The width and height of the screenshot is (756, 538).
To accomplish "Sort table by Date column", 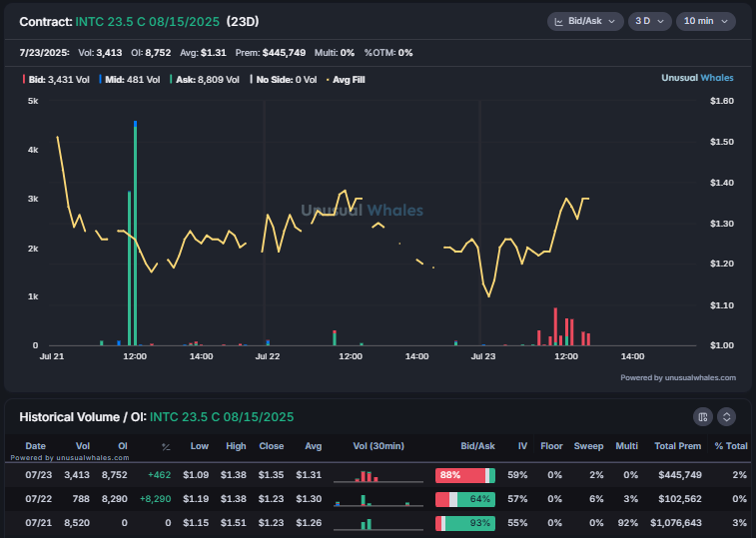I will point(35,446).
